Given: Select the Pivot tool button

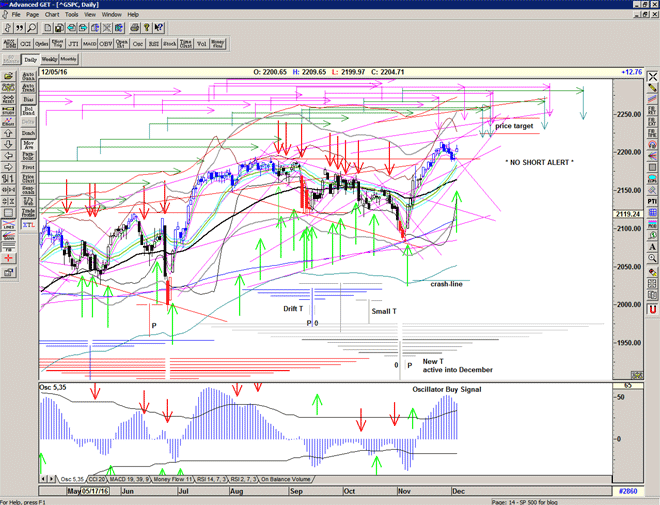Looking at the screenshot, I should click(x=28, y=167).
